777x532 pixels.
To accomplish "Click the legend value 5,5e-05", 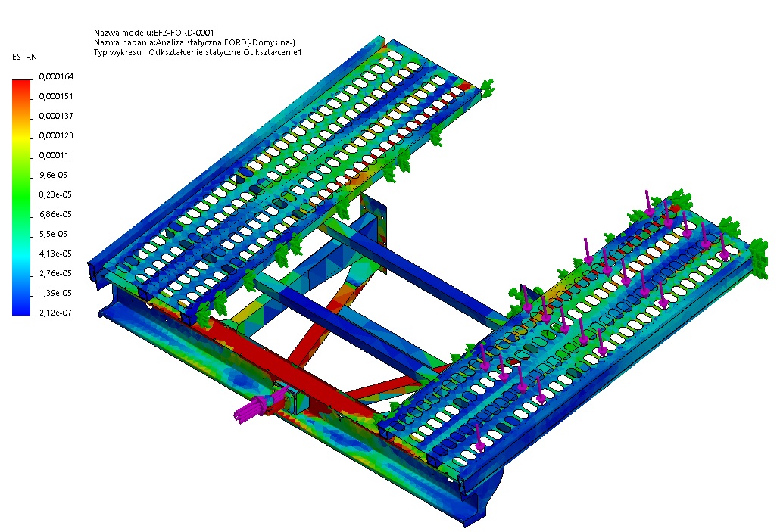I will point(53,234).
